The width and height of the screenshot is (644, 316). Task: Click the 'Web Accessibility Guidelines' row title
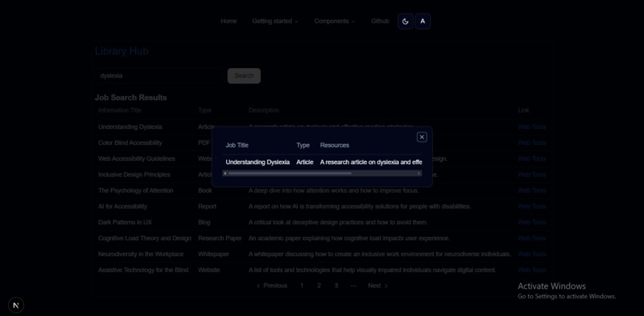pos(137,158)
